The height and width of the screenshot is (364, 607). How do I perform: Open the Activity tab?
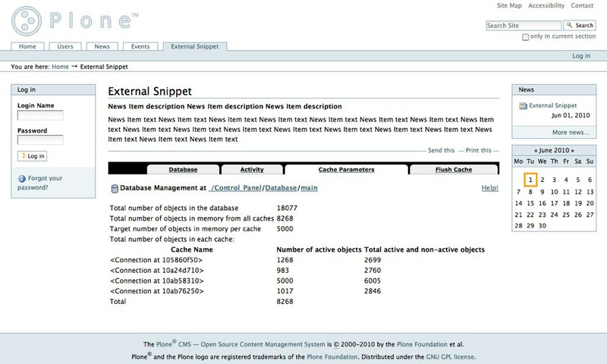252,170
